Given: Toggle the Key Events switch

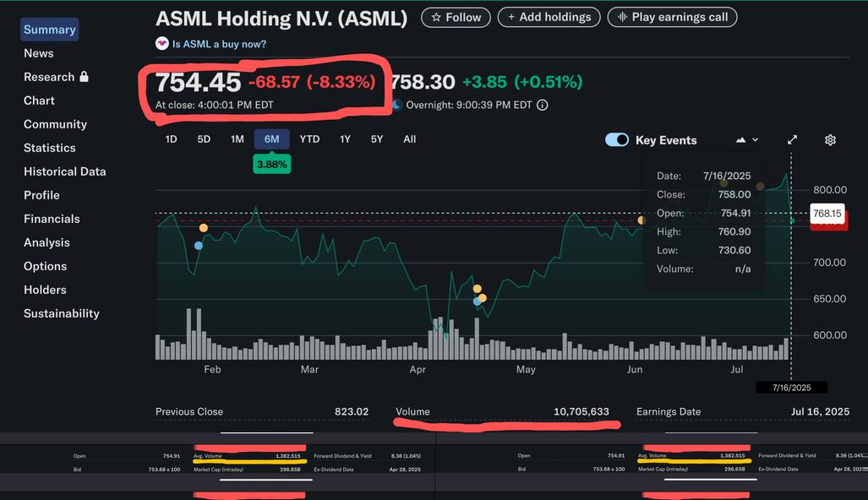Looking at the screenshot, I should pyautogui.click(x=617, y=140).
